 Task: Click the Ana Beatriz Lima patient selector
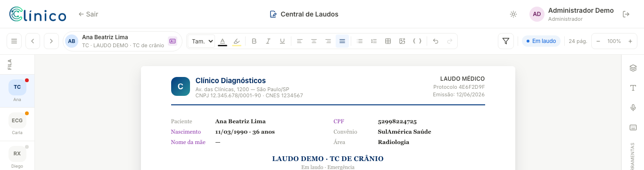click(x=123, y=41)
